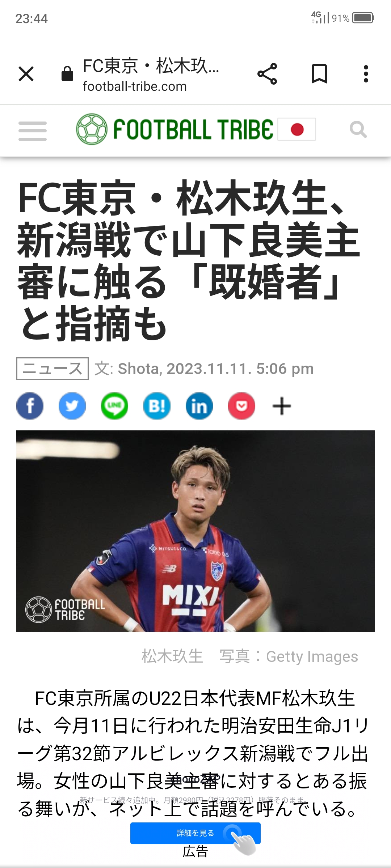This screenshot has height=868, width=391.
Task: Bookmark on Hatena B! icon
Action: pos(157,406)
